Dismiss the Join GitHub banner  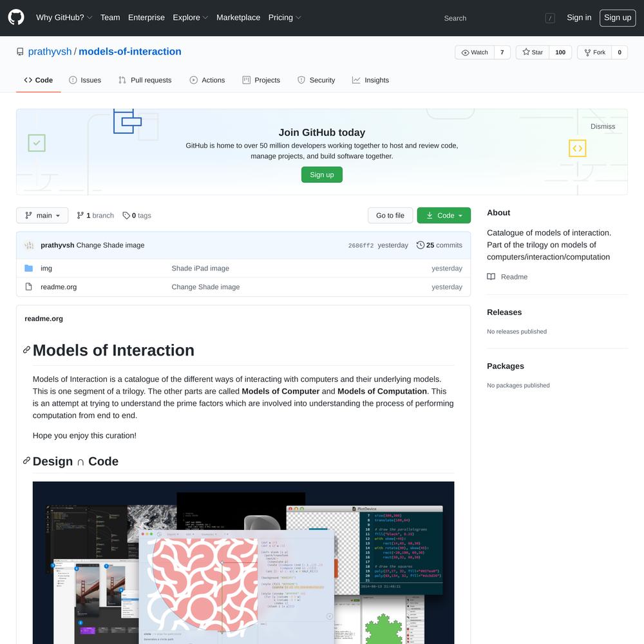pyautogui.click(x=603, y=126)
